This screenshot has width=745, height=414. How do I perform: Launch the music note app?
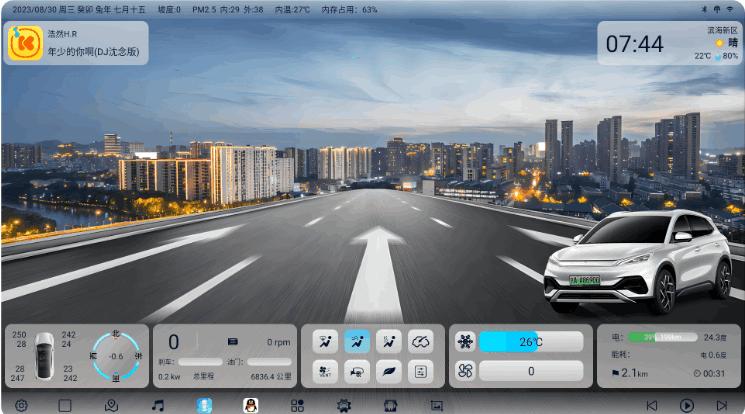[x=157, y=405]
